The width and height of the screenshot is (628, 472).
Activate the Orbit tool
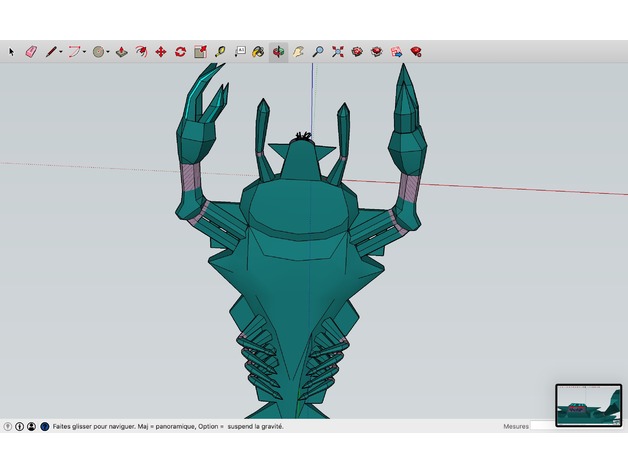(x=278, y=51)
